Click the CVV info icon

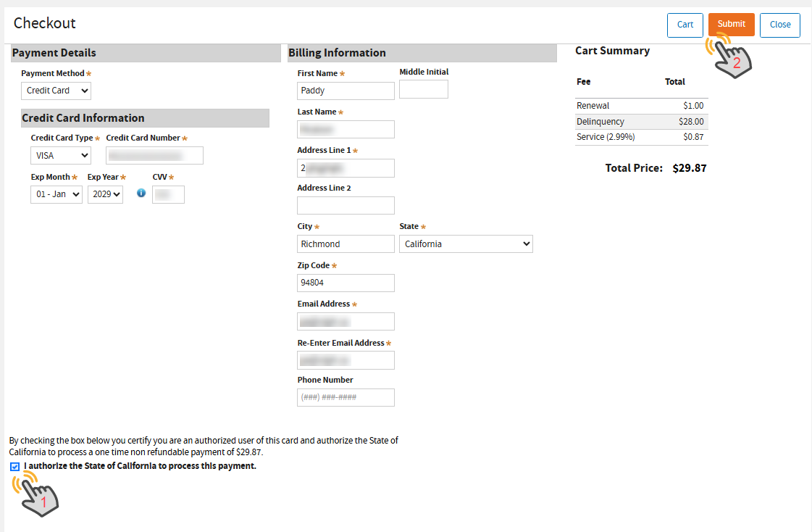[x=141, y=193]
